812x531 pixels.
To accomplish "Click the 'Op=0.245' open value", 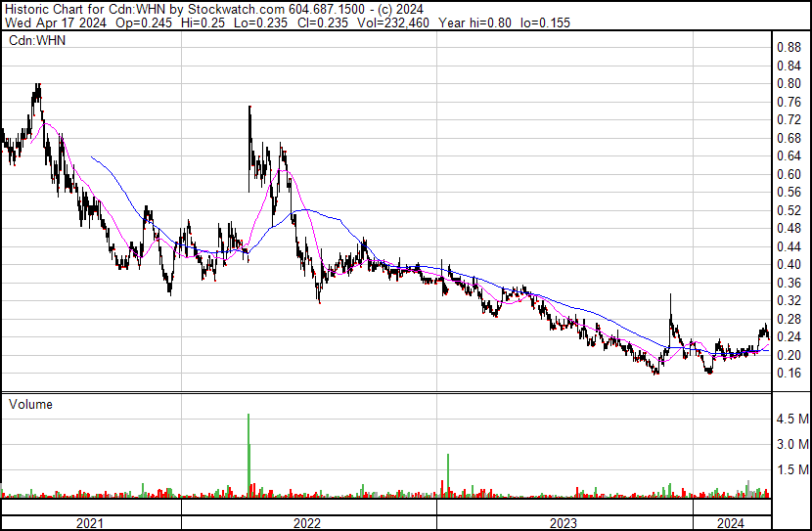I will (144, 22).
